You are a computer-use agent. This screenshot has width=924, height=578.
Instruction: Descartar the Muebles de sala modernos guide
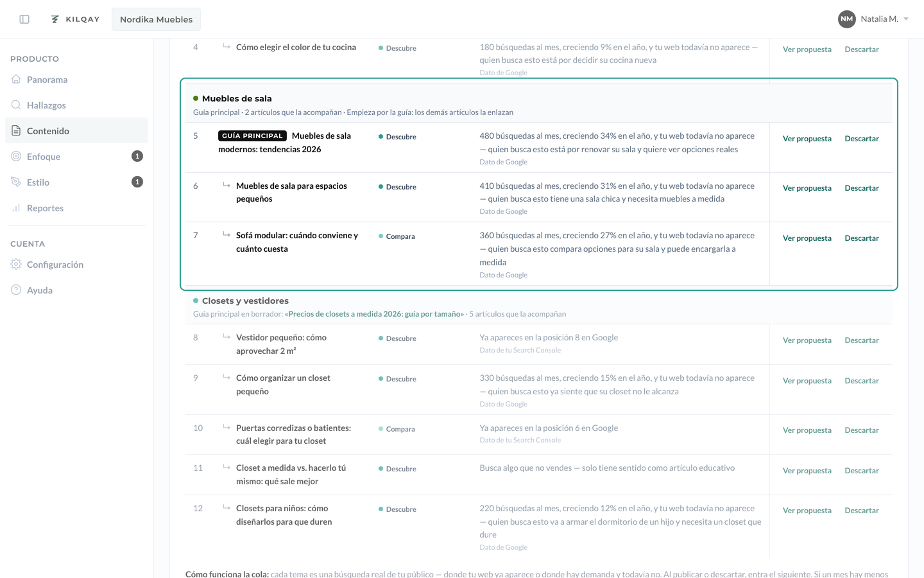pyautogui.click(x=862, y=139)
